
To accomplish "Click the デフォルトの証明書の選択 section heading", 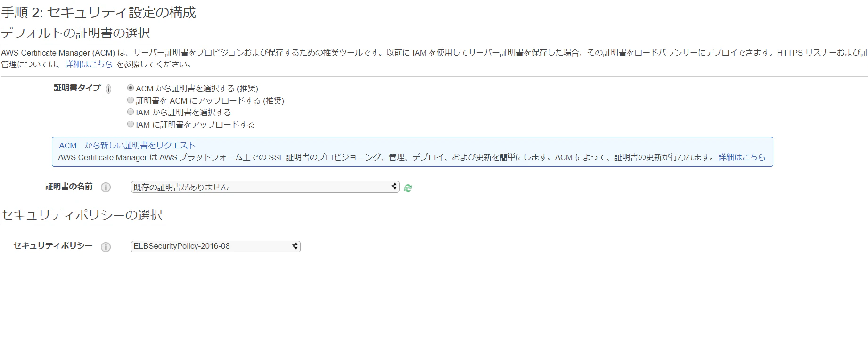I will tap(75, 33).
